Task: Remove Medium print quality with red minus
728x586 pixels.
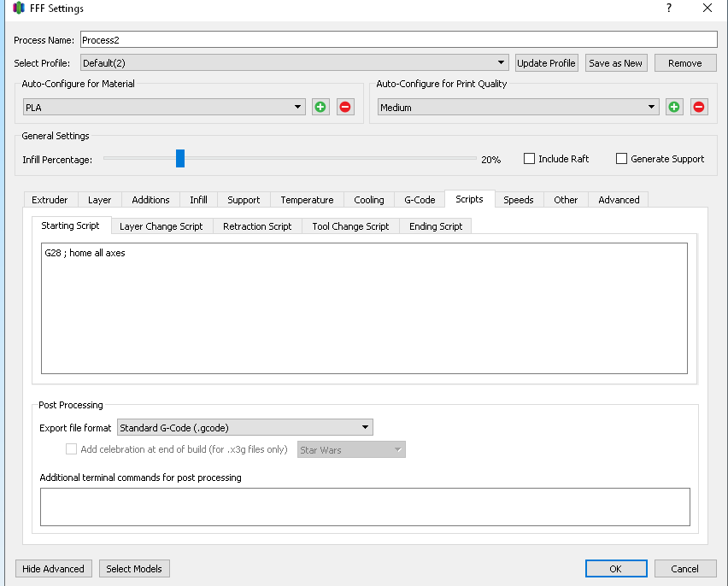Action: coord(699,107)
